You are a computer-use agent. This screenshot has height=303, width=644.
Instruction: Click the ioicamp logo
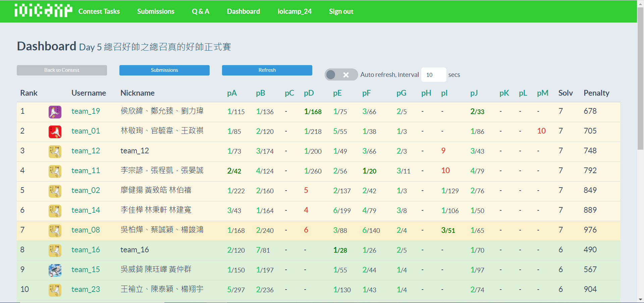tap(43, 11)
